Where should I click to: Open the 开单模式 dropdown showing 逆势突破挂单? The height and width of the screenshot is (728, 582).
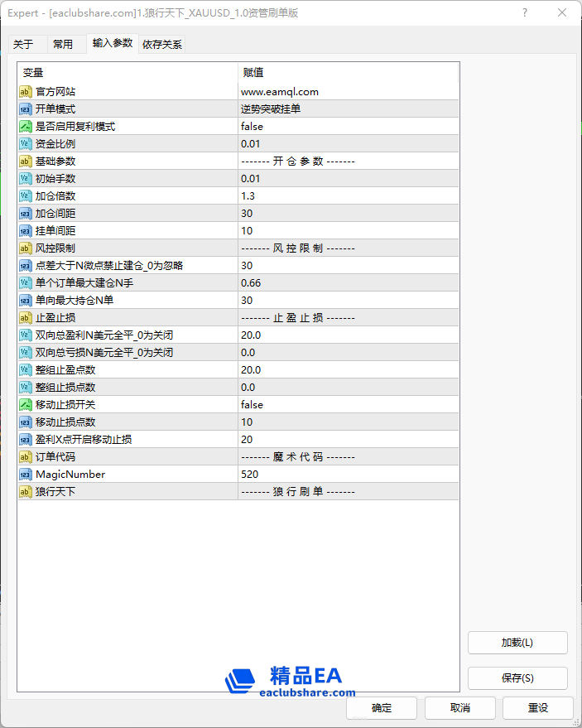coord(331,108)
